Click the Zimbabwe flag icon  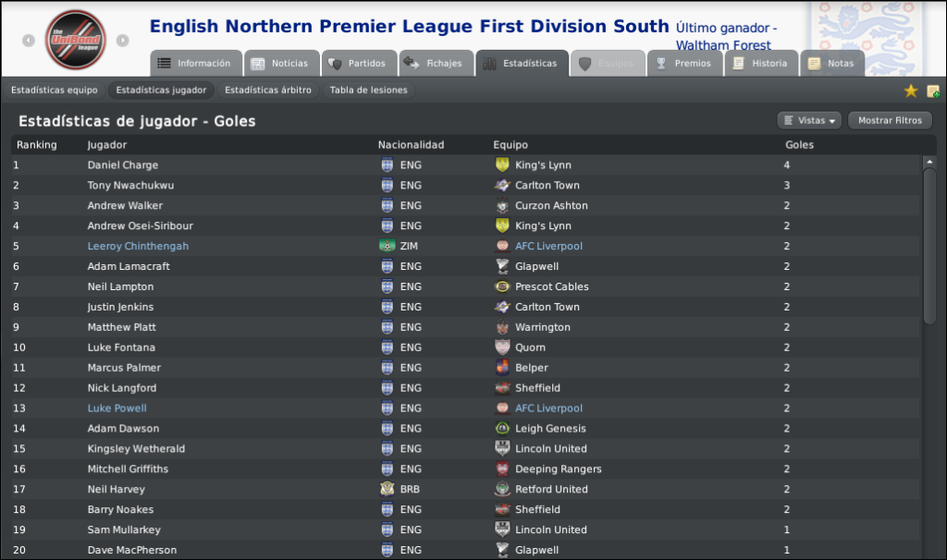tap(387, 246)
